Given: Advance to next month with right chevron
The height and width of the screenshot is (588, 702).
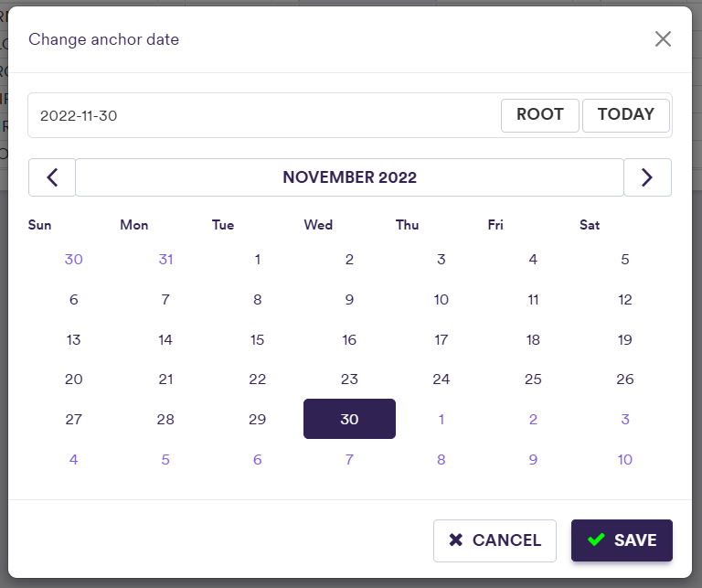Looking at the screenshot, I should click(647, 177).
